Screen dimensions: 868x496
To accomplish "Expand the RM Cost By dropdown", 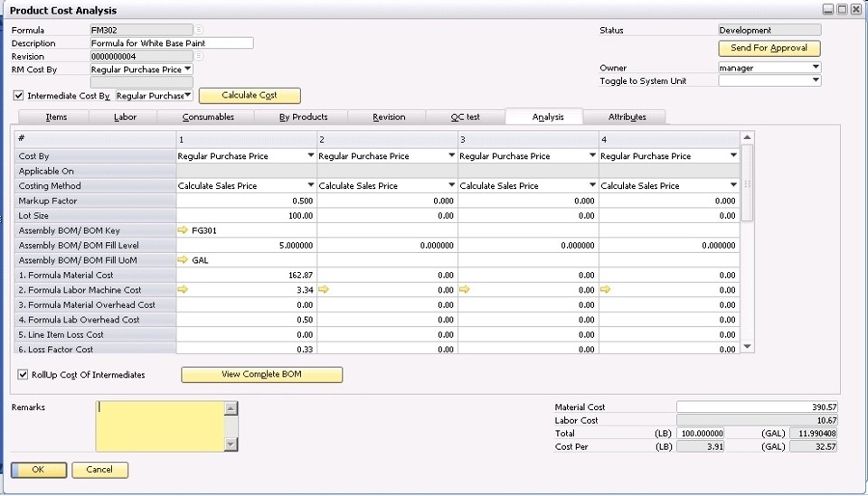I will tap(187, 69).
